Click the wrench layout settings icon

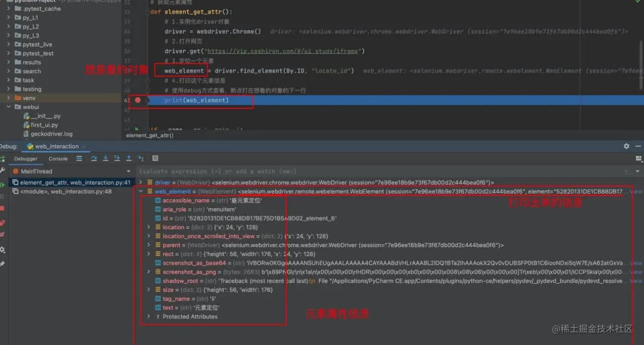click(3, 169)
